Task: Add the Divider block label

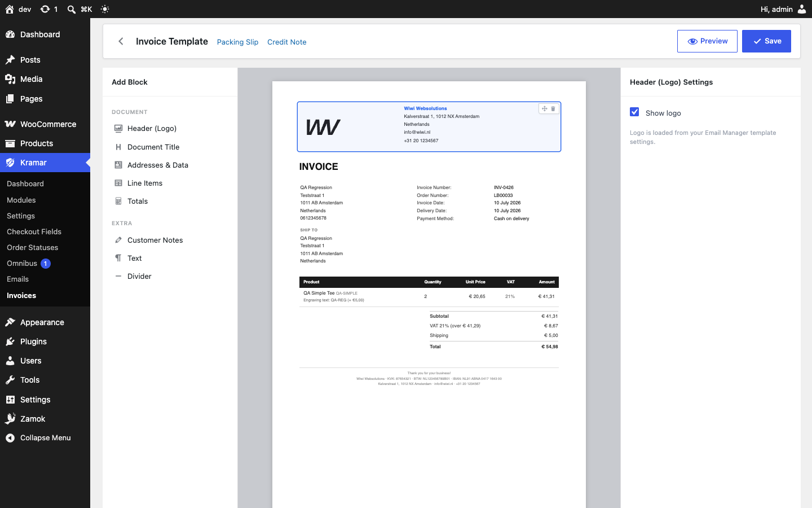Action: click(x=139, y=276)
